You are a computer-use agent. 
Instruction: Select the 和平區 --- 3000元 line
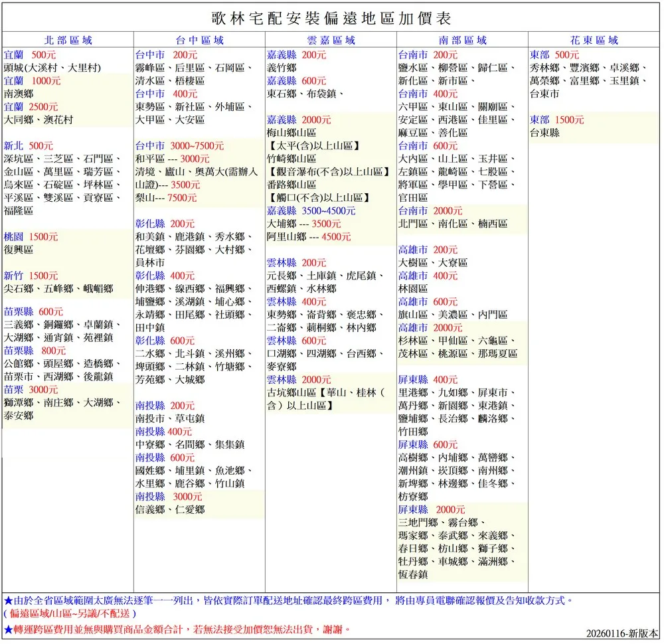171,159
